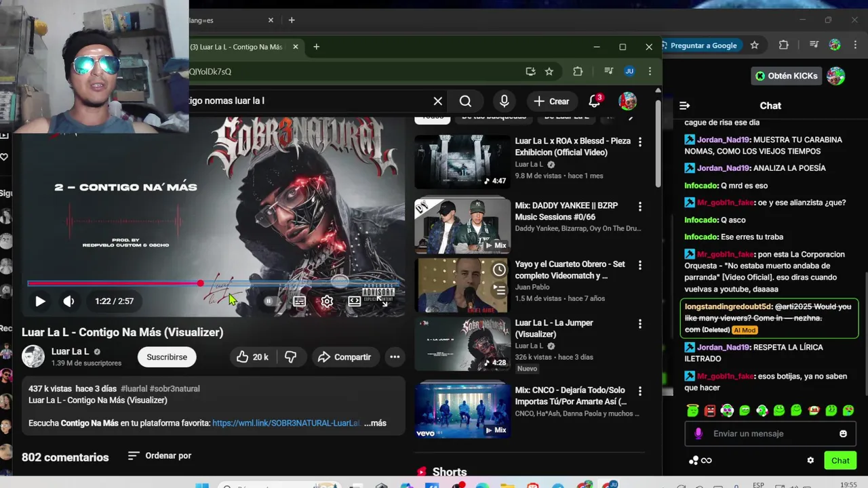
Task: Add Yayo video to Watch Later clock
Action: pos(499,270)
